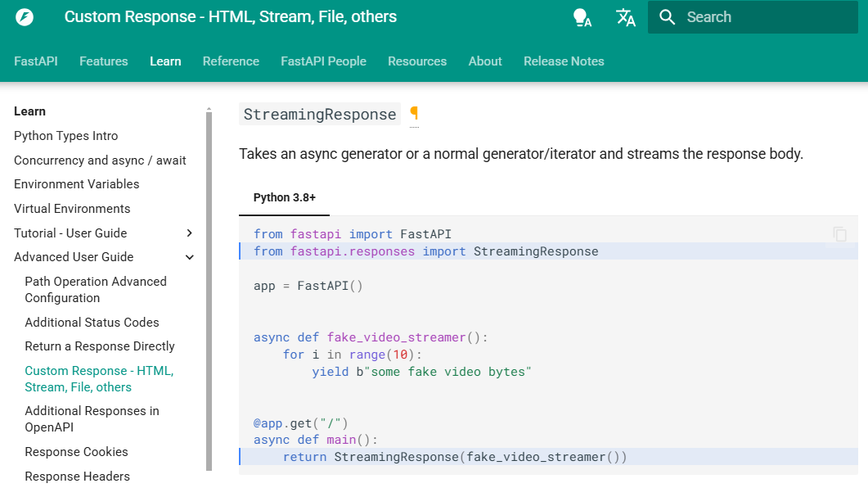
Task: Open Return a Response Directly page
Action: pyautogui.click(x=100, y=346)
